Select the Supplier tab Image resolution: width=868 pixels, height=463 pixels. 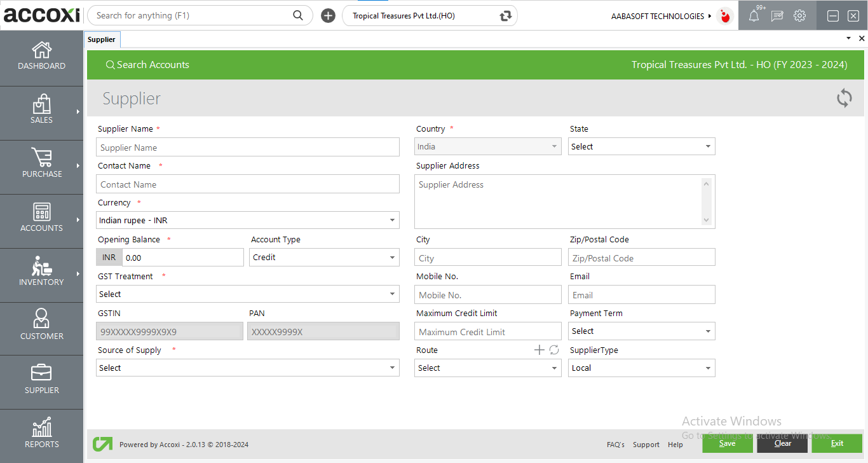(102, 39)
